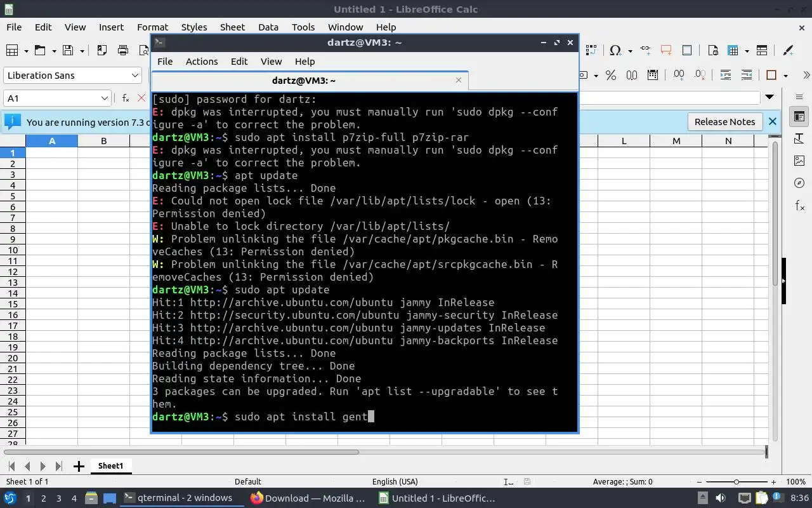Click the Format as Date calendar icon
812x508 pixels.
point(653,76)
